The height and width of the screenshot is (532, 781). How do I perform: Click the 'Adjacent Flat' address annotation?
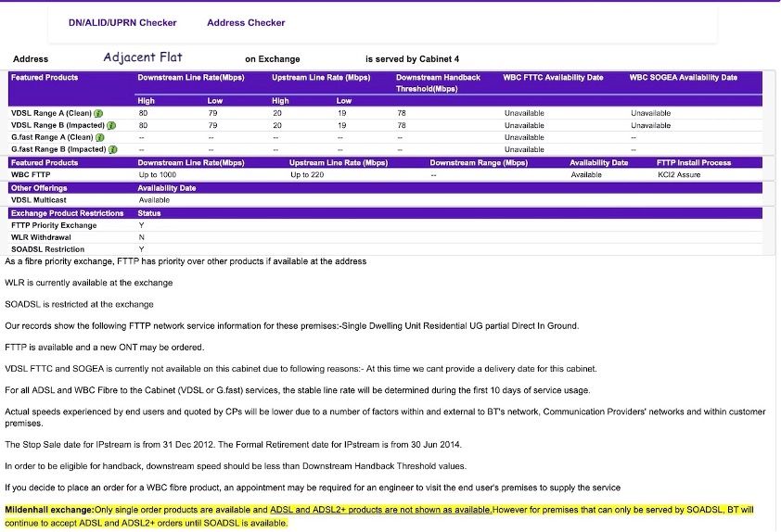coord(143,57)
